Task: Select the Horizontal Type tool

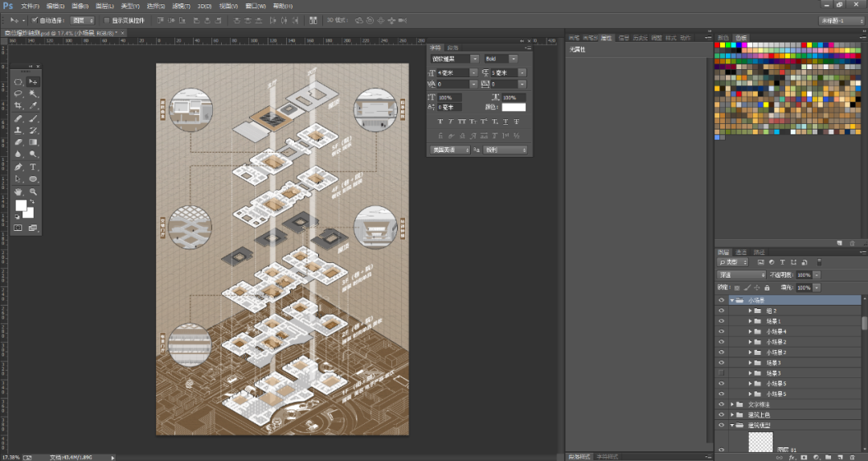Action: tap(33, 167)
